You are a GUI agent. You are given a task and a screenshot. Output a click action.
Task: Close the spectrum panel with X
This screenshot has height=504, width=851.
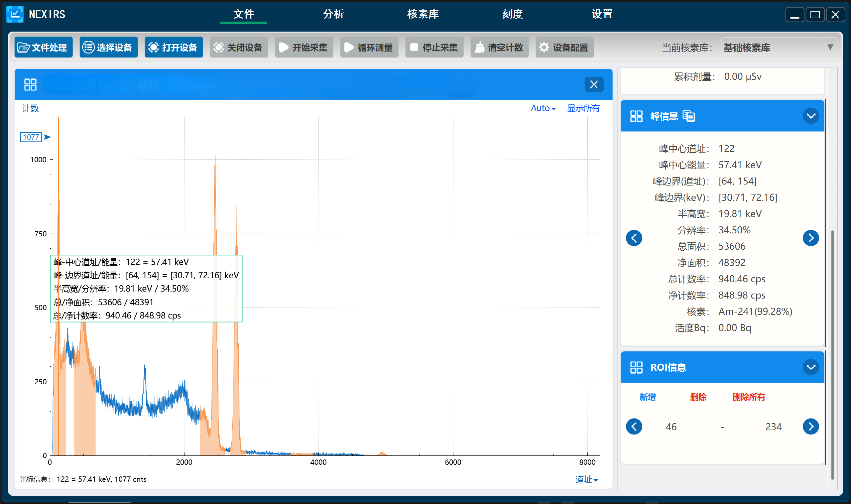pyautogui.click(x=594, y=84)
